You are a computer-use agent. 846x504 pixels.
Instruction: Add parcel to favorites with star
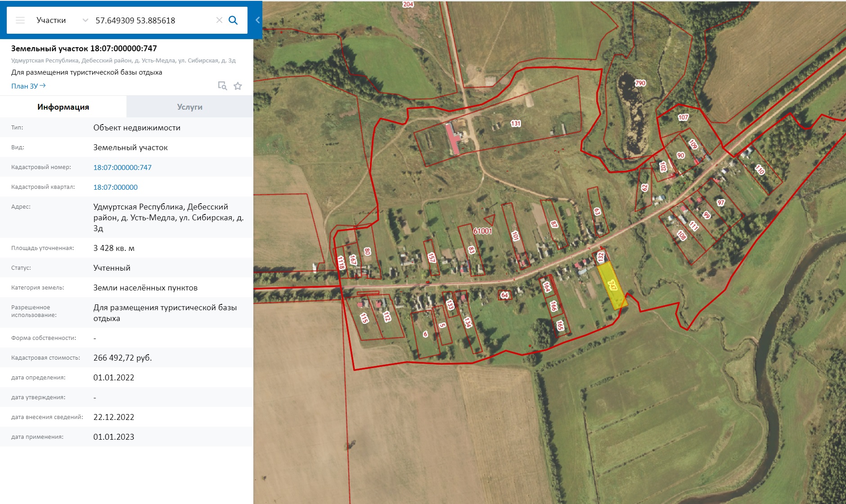(238, 86)
